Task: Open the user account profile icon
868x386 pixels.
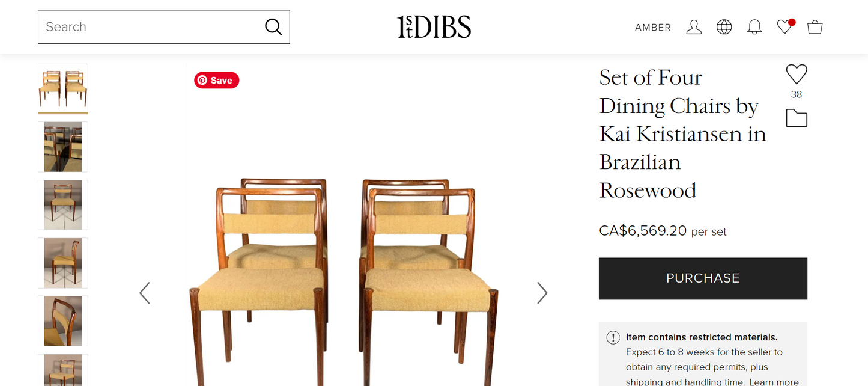Action: tap(694, 27)
